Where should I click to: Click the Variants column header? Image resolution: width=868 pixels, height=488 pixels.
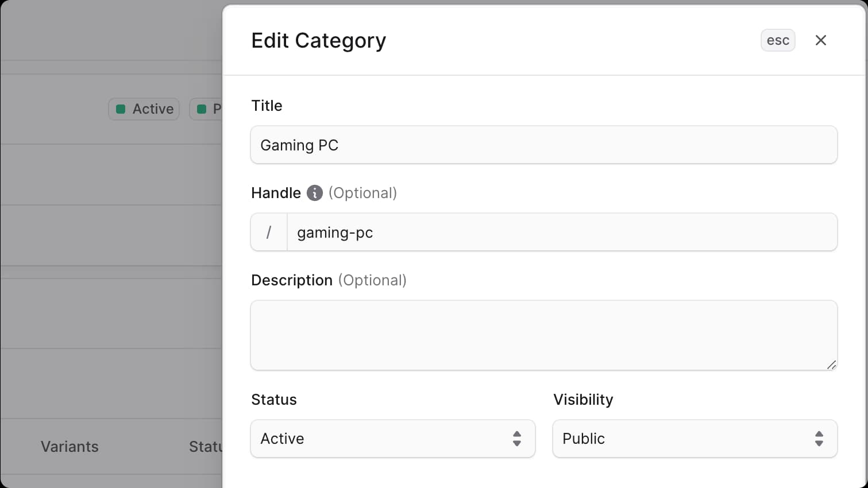point(69,447)
